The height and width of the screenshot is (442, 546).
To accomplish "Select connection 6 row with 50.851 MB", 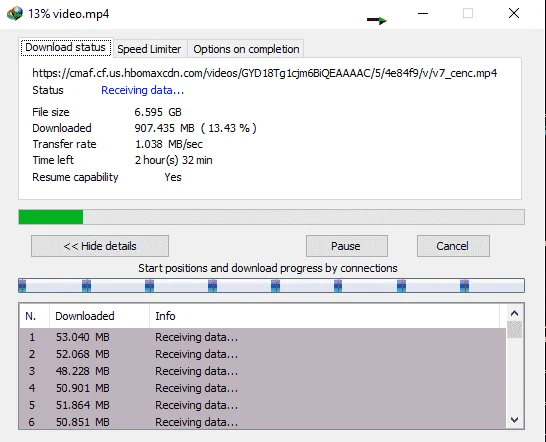I will click(263, 422).
